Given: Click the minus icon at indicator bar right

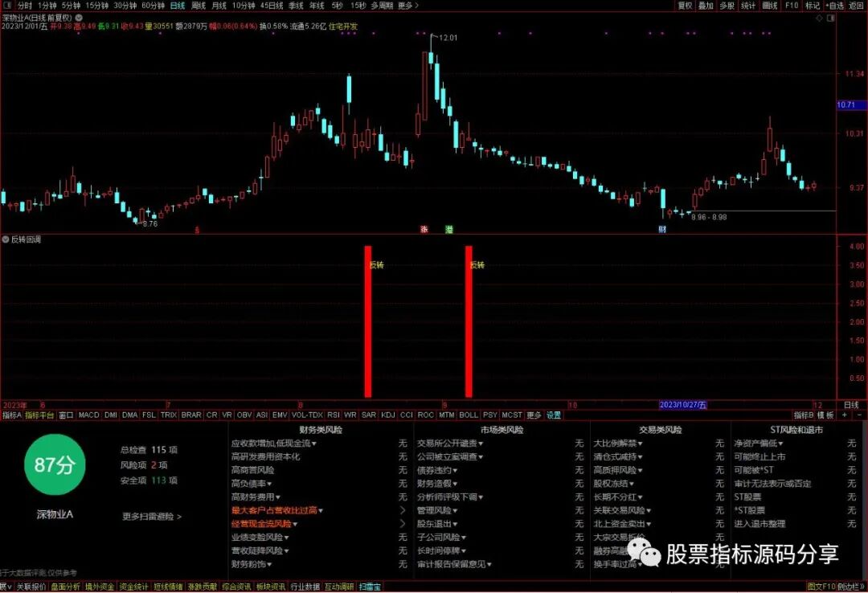Looking at the screenshot, I should (x=859, y=415).
